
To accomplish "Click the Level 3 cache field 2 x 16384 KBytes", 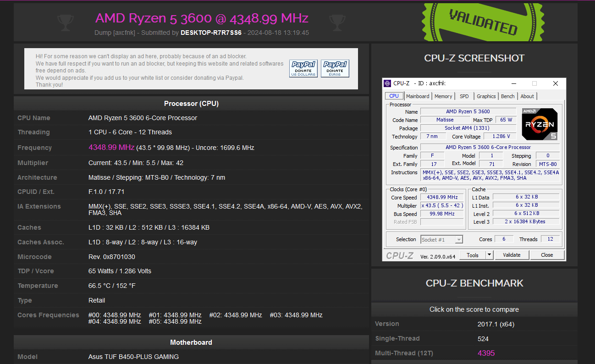I will 527,221.
